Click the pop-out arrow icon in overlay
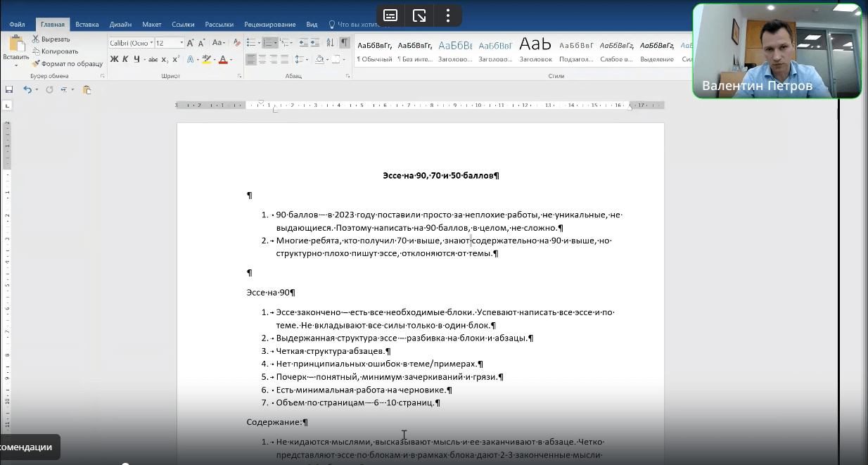Screen dimensions: 868x465 (x=419, y=15)
